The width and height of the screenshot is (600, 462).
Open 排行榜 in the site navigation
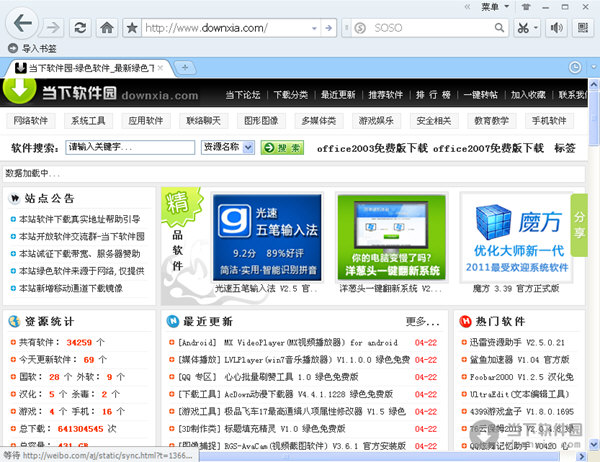[x=433, y=95]
